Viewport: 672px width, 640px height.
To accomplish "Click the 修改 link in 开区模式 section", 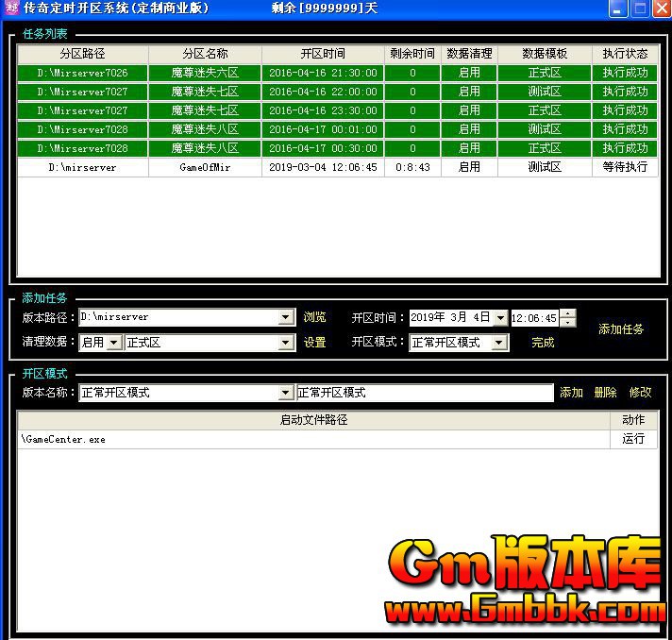I will pyautogui.click(x=640, y=393).
